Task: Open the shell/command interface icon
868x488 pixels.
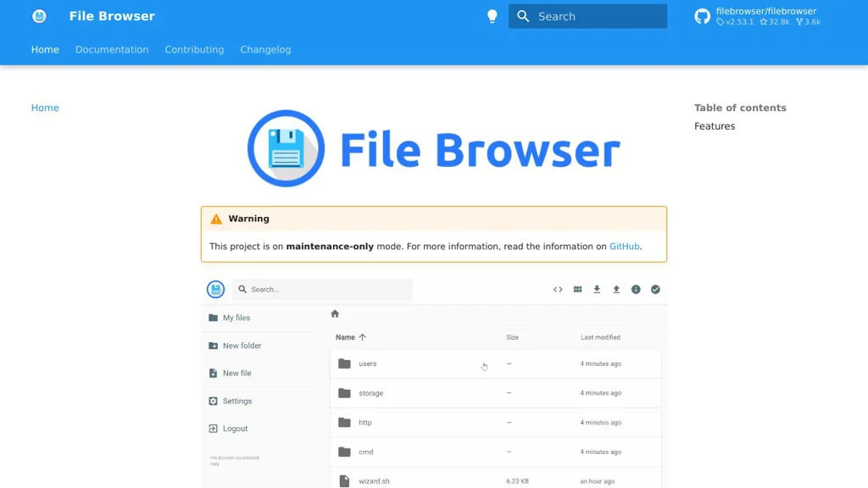Action: [557, 289]
